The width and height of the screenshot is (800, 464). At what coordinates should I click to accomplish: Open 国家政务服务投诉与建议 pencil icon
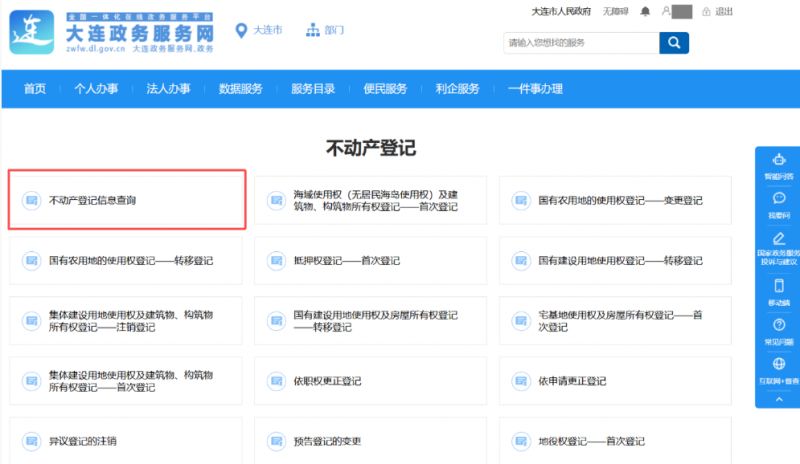click(779, 238)
